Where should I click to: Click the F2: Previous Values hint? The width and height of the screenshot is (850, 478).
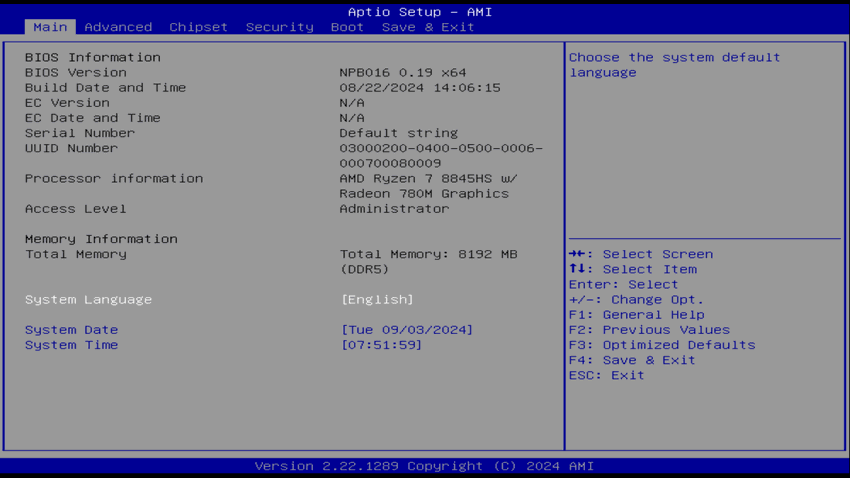(649, 330)
